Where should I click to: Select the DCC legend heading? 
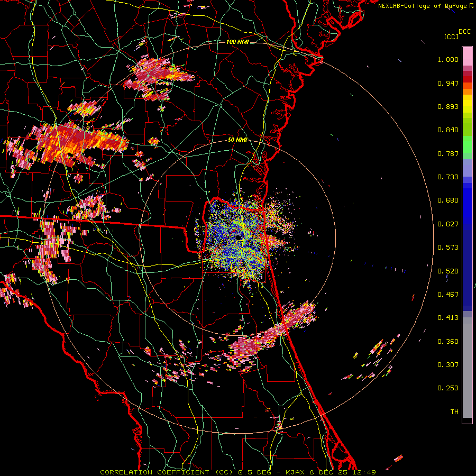click(x=464, y=32)
